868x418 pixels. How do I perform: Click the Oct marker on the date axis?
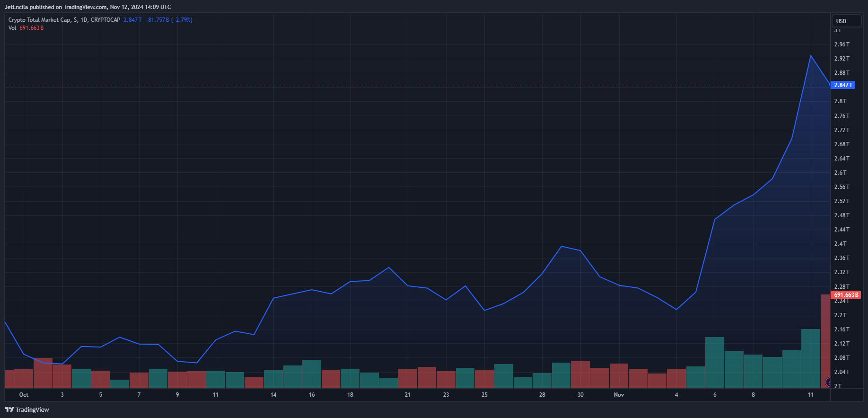[24, 395]
